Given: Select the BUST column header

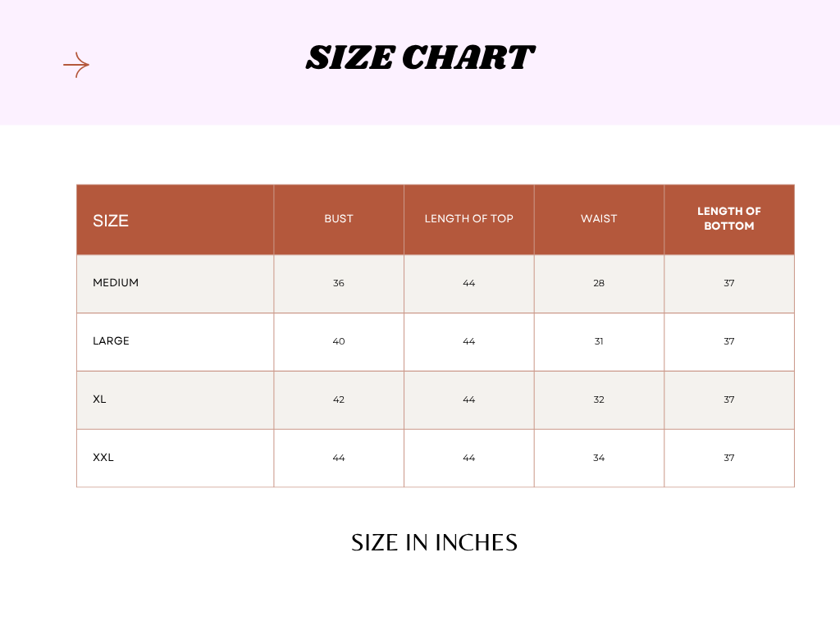Looking at the screenshot, I should [339, 219].
